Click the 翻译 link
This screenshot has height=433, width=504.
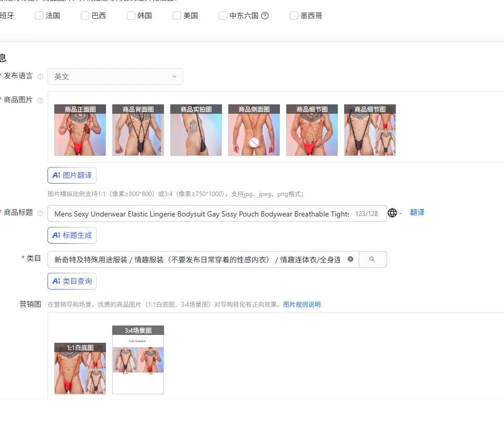(x=417, y=212)
